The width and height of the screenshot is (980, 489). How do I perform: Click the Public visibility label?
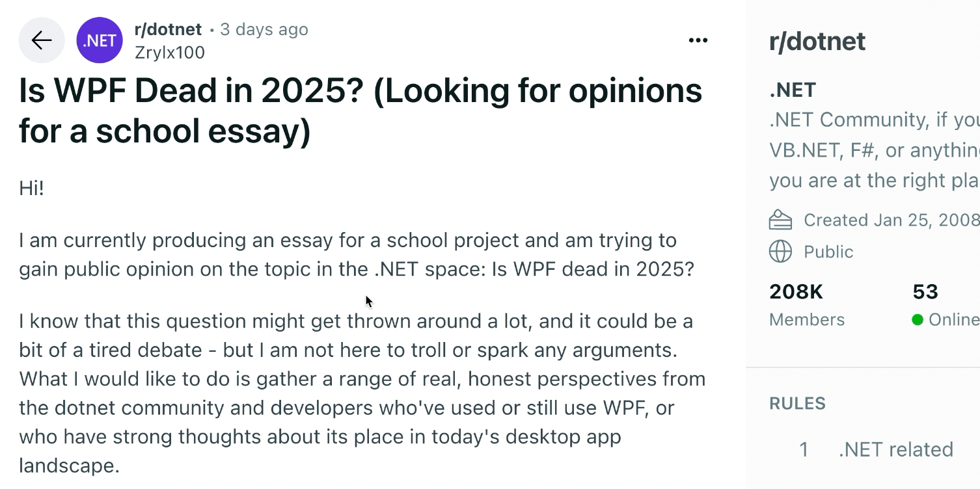(x=828, y=252)
